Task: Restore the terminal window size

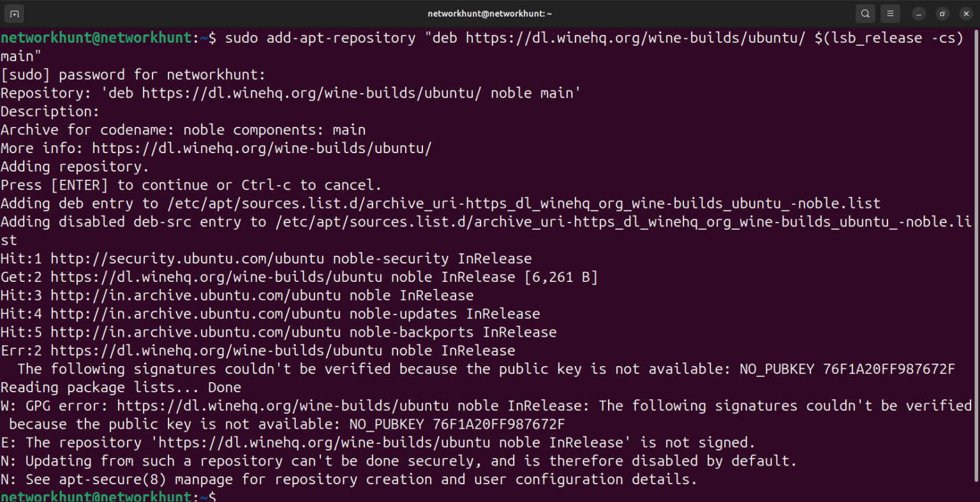Action: (x=941, y=13)
